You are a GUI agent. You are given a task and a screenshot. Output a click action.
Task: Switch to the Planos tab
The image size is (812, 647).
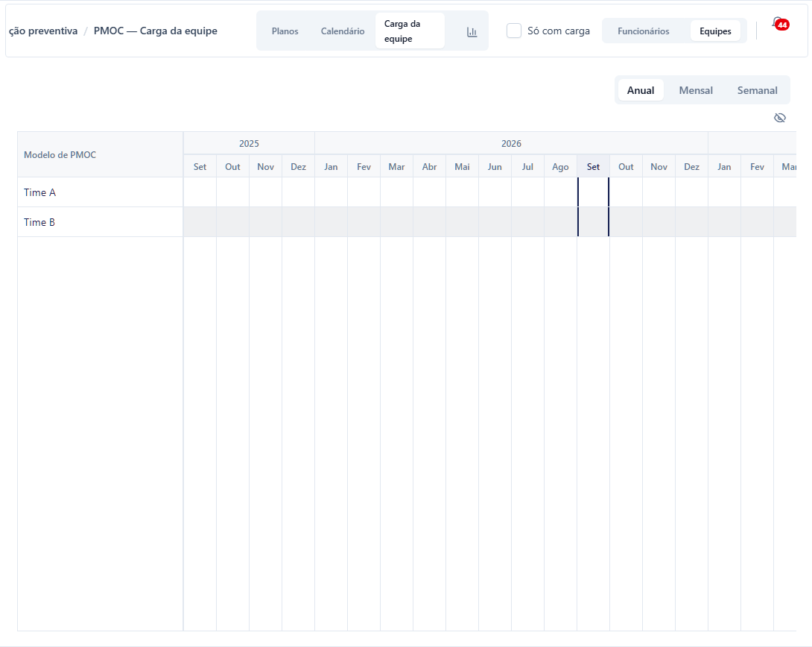coord(285,31)
